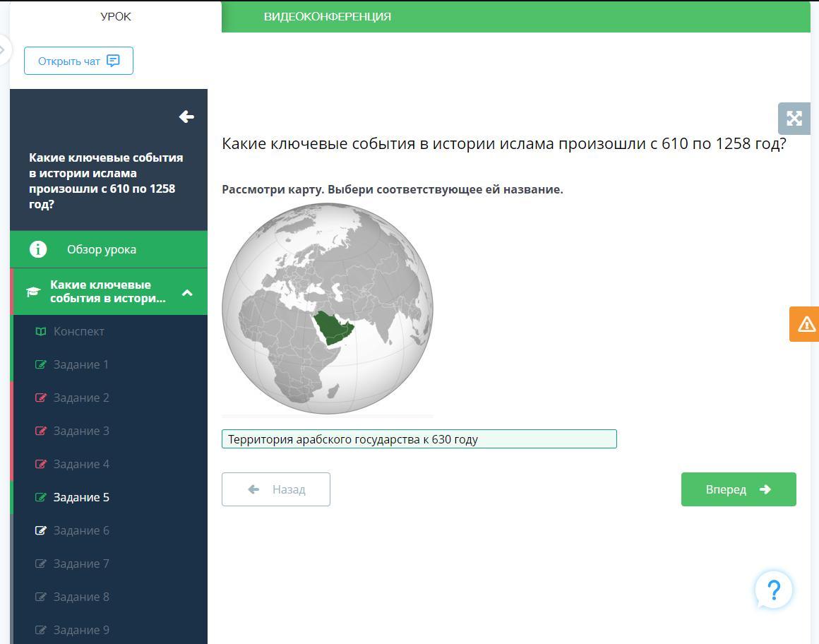
Task: Click the globe map image
Action: pos(328,309)
